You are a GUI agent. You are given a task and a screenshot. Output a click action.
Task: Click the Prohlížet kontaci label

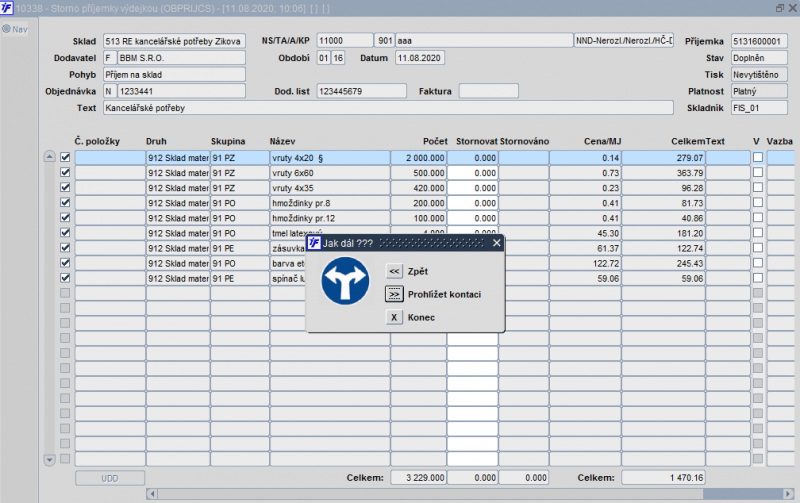point(444,294)
